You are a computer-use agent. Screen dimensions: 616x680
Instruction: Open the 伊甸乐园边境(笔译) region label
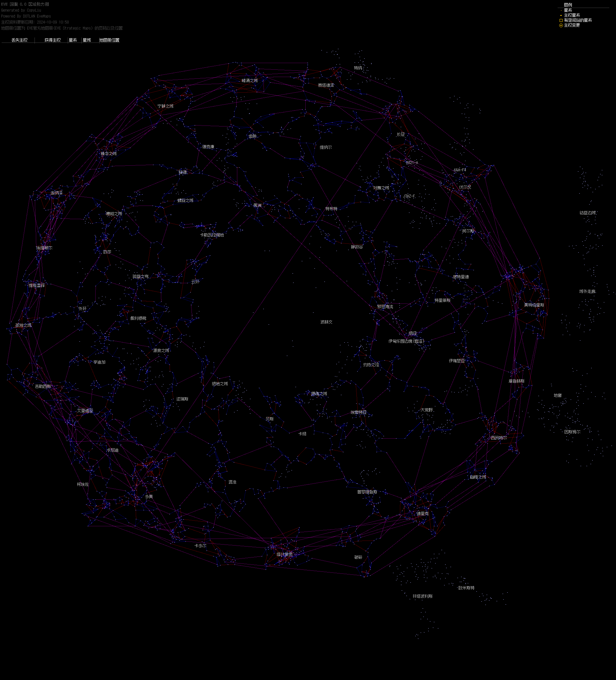(406, 341)
